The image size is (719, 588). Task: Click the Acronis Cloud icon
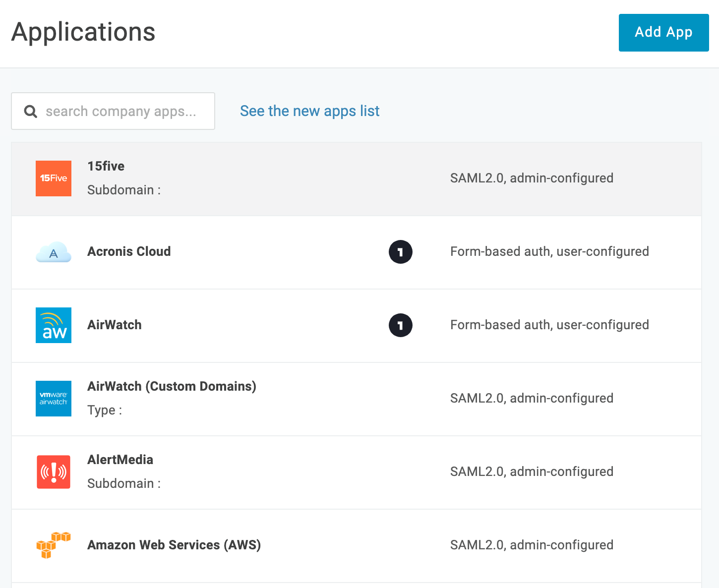pyautogui.click(x=54, y=252)
